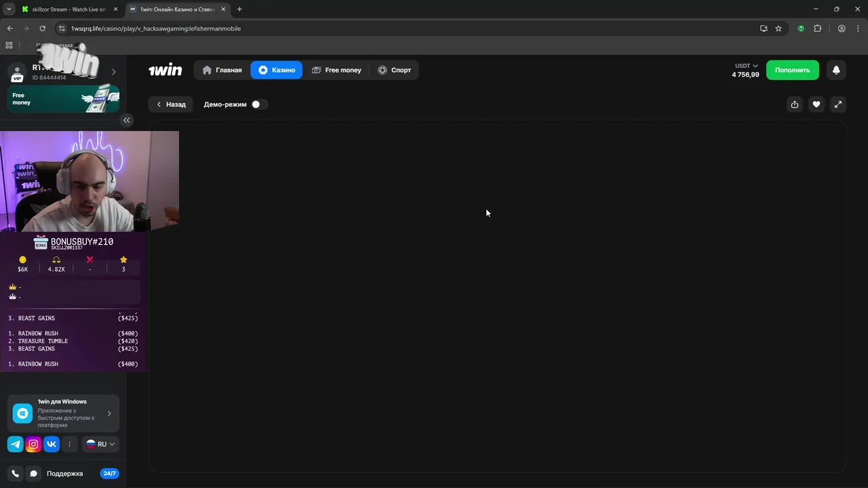The height and width of the screenshot is (488, 868).
Task: Click the Назад back button
Action: (171, 104)
